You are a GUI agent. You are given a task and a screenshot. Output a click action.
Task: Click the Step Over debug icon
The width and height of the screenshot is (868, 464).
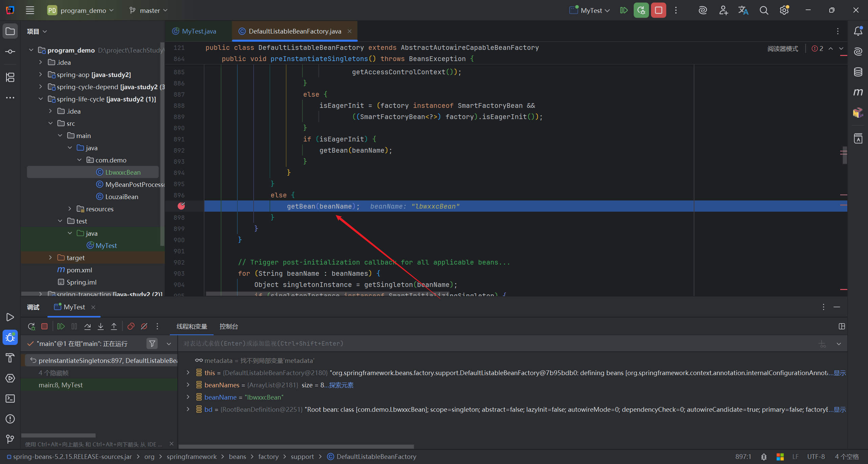coord(87,326)
